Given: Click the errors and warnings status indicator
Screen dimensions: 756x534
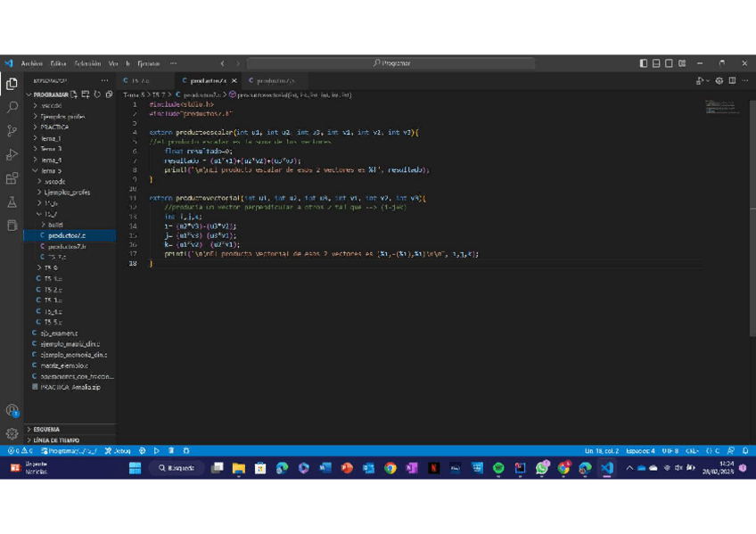Looking at the screenshot, I should [20, 451].
